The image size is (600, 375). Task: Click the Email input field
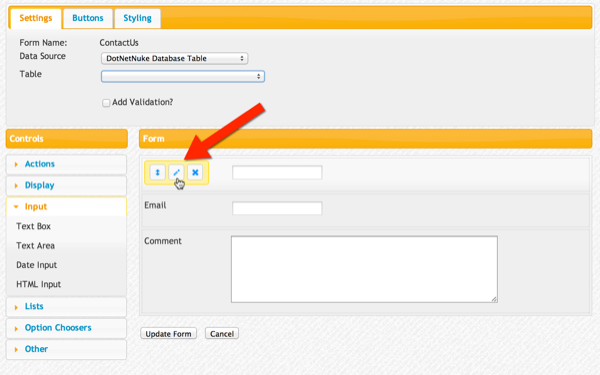click(x=277, y=208)
